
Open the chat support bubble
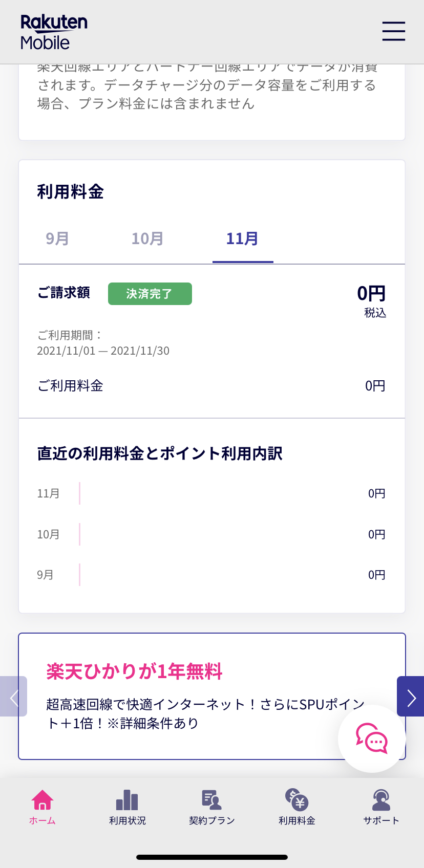point(372,738)
